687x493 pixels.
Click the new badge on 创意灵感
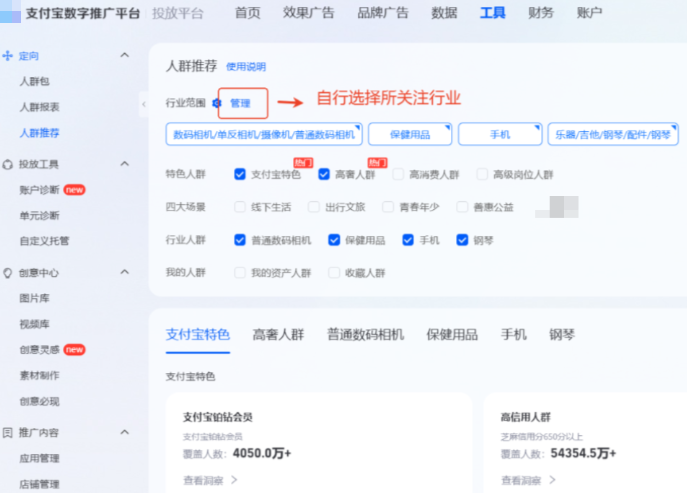coord(74,350)
